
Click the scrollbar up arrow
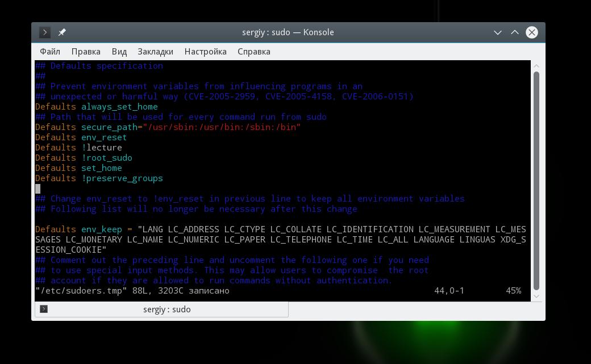(x=536, y=66)
